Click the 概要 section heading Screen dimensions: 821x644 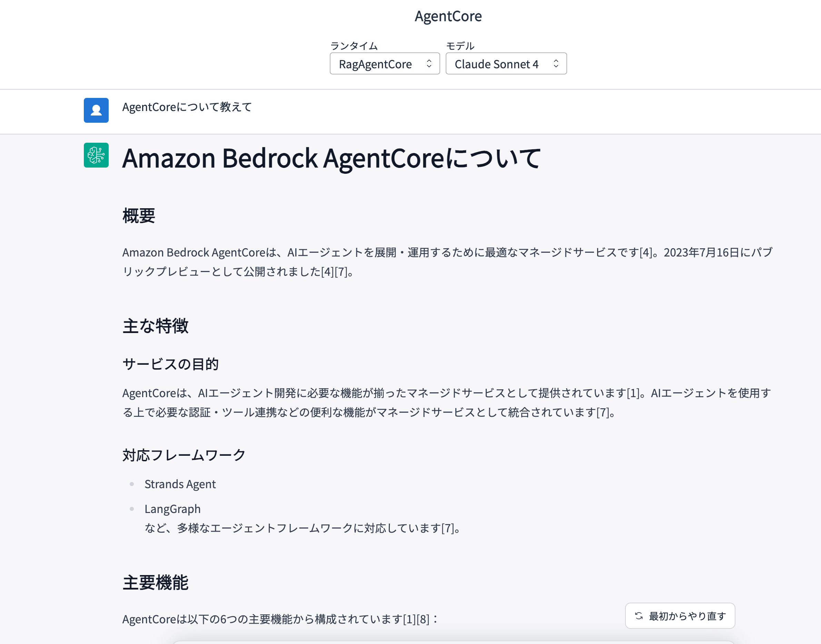click(139, 216)
